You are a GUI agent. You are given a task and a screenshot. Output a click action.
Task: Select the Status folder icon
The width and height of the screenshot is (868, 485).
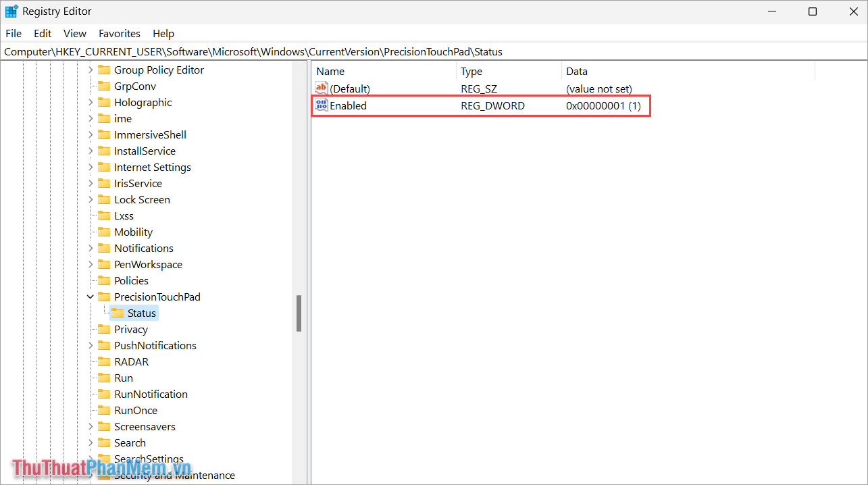pyautogui.click(x=118, y=313)
